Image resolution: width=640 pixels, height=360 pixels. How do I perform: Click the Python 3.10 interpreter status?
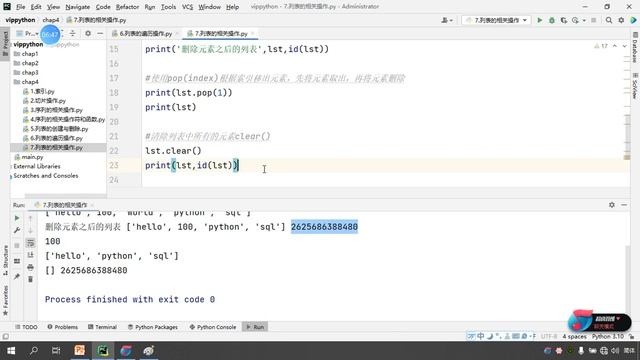point(607,336)
